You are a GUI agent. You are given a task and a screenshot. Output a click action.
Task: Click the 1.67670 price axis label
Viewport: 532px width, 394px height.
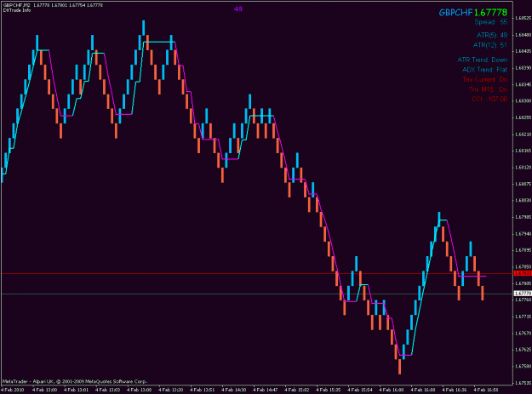point(523,333)
